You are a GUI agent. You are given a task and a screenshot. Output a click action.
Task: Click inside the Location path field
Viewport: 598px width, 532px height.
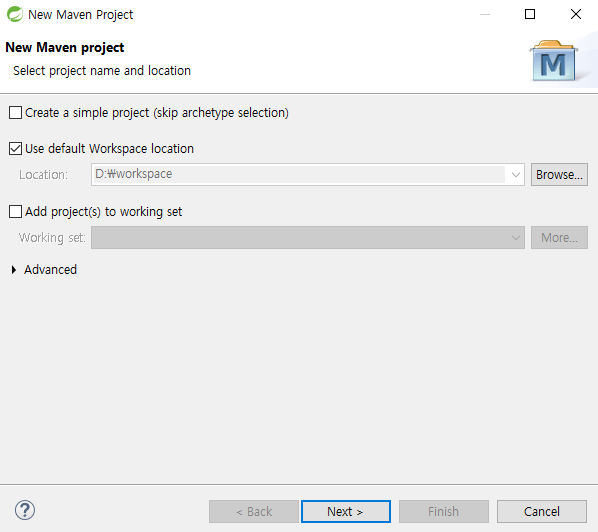[x=299, y=175]
